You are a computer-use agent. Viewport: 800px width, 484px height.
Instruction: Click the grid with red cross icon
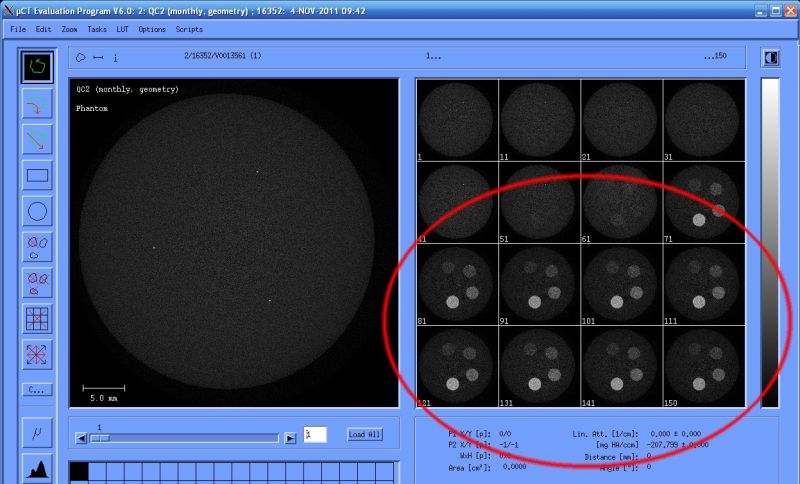[x=37, y=319]
